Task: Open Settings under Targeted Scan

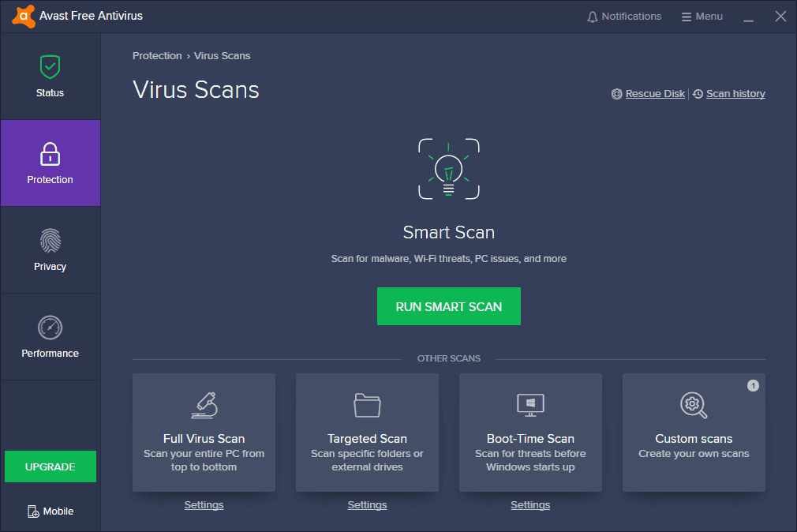Action: (367, 504)
